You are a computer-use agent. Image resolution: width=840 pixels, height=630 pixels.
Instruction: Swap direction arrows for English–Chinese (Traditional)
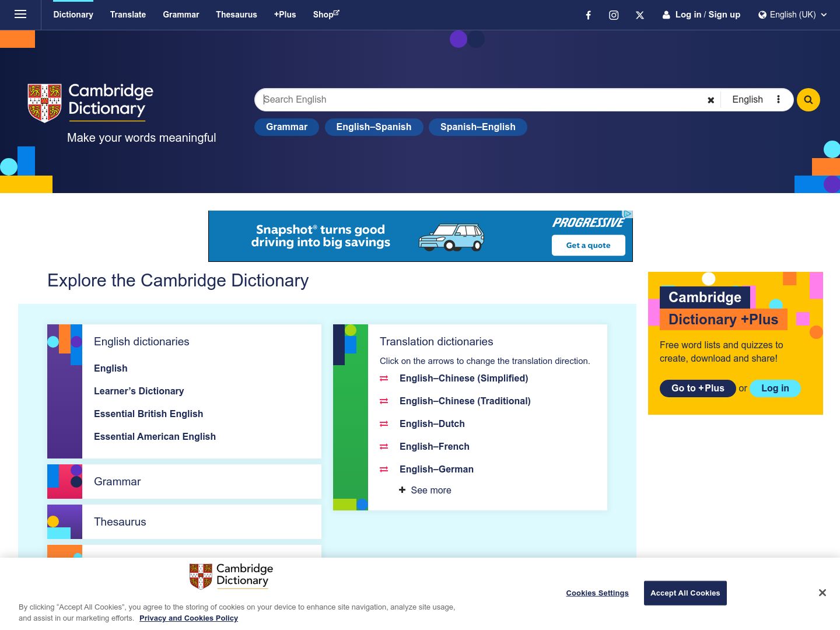point(384,401)
